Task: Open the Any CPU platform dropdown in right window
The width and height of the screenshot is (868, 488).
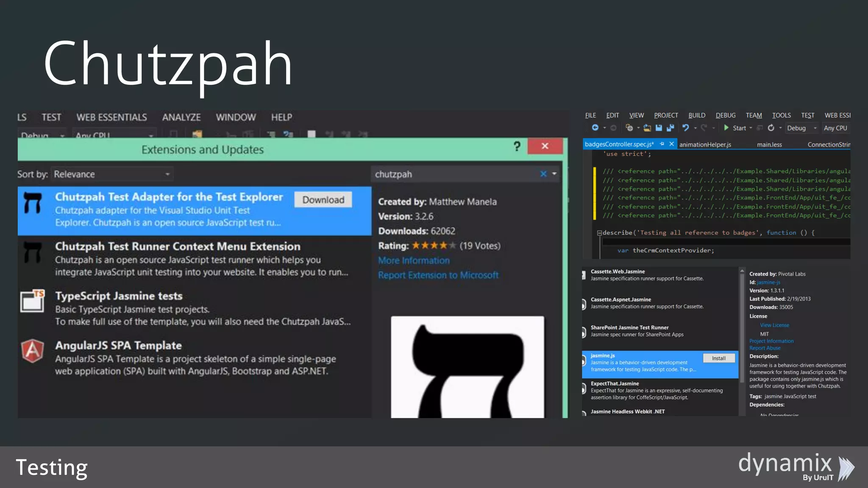Action: [x=835, y=128]
